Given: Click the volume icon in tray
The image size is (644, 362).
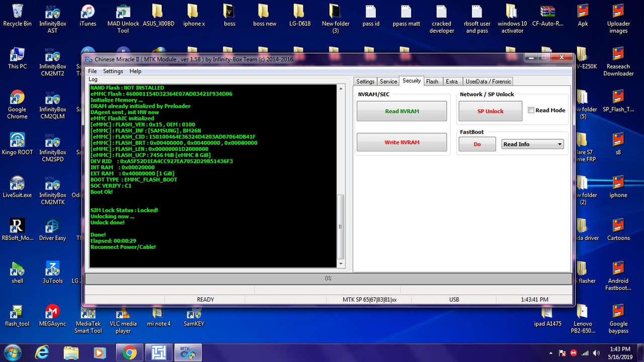Looking at the screenshot, I should tap(596, 353).
